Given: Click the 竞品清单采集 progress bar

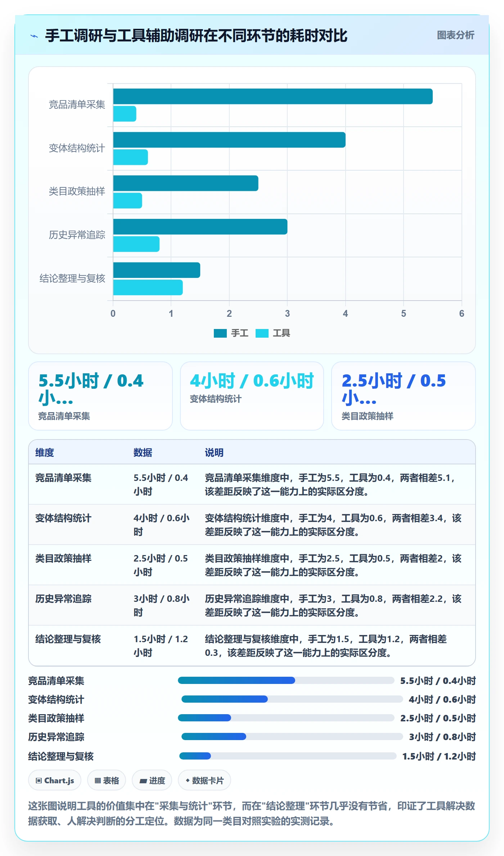Looking at the screenshot, I should pos(286,680).
